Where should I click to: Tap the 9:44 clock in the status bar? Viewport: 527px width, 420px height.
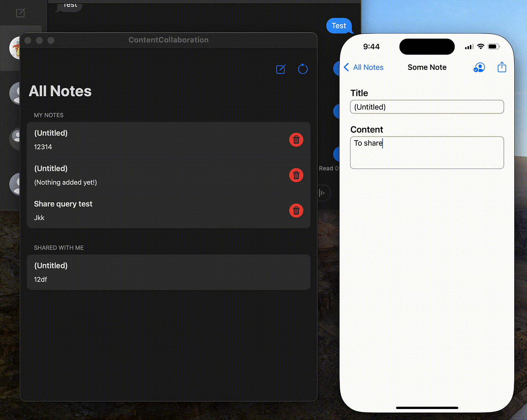(x=371, y=46)
